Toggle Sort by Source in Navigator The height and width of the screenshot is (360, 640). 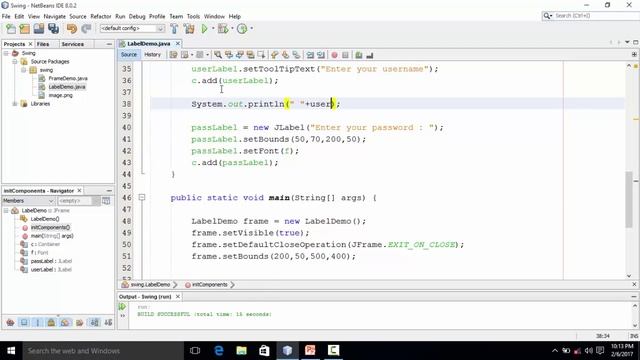108,323
